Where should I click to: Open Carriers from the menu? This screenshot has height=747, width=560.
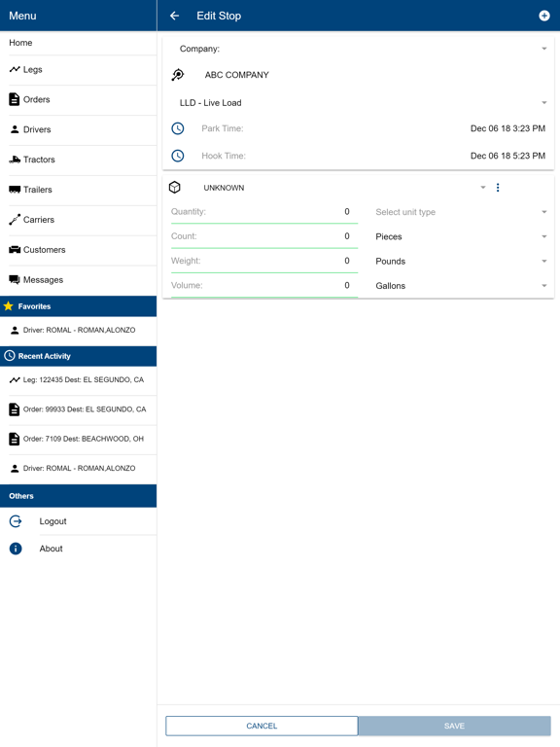[x=78, y=220]
